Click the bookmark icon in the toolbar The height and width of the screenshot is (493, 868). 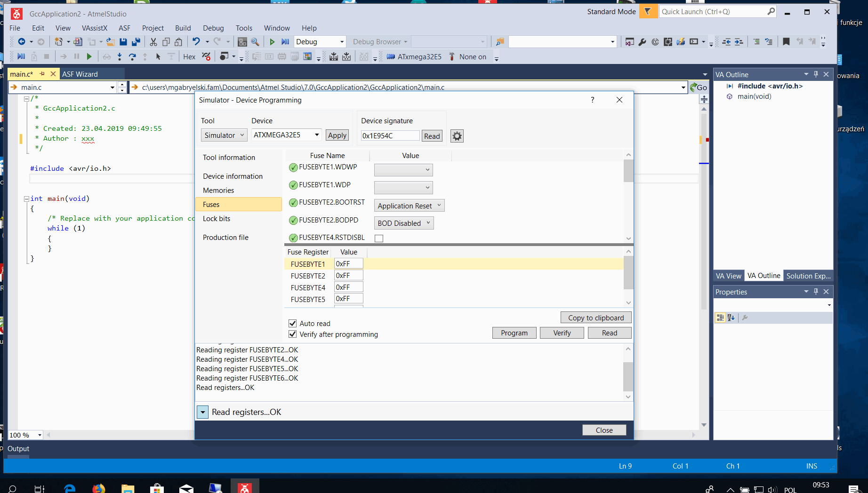tap(786, 42)
